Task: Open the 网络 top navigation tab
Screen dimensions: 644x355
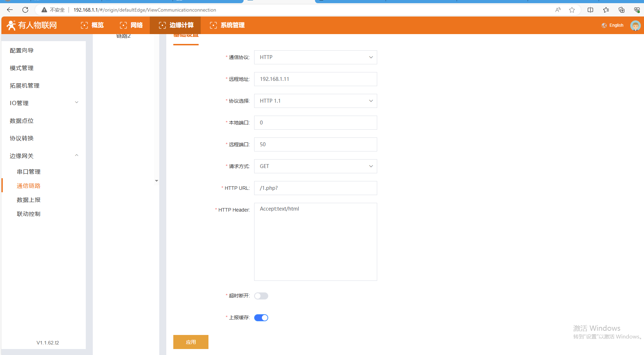Action: [x=131, y=25]
